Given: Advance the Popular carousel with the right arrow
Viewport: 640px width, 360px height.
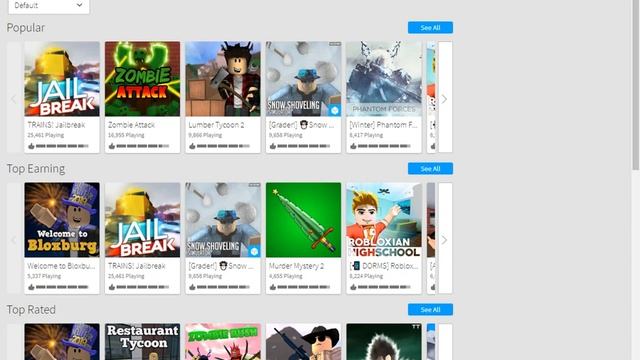Looking at the screenshot, I should click(x=444, y=99).
